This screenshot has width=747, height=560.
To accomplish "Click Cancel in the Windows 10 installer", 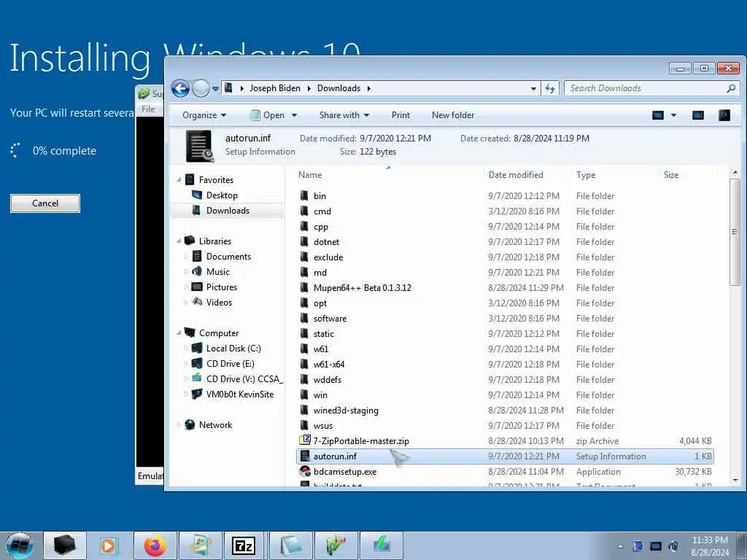I will coord(45,203).
